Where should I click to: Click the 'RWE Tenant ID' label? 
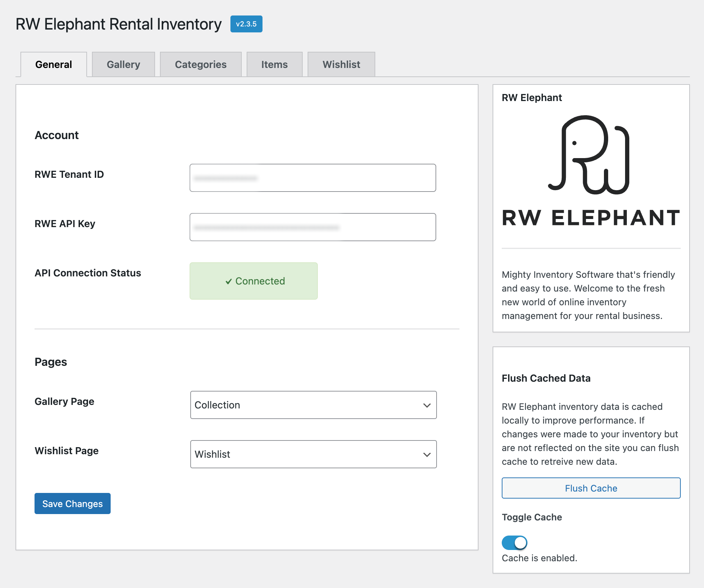pos(69,174)
